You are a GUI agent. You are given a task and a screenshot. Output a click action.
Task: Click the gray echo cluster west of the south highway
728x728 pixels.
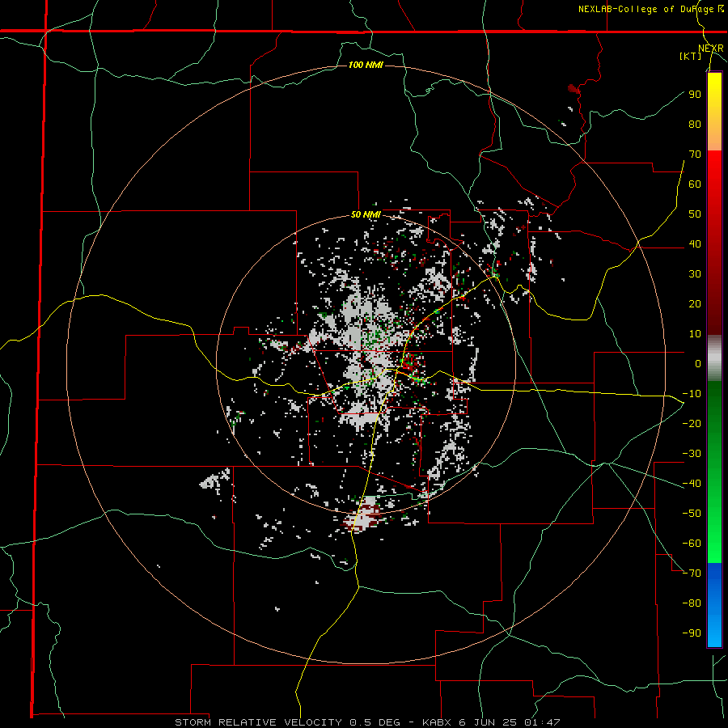click(x=216, y=481)
